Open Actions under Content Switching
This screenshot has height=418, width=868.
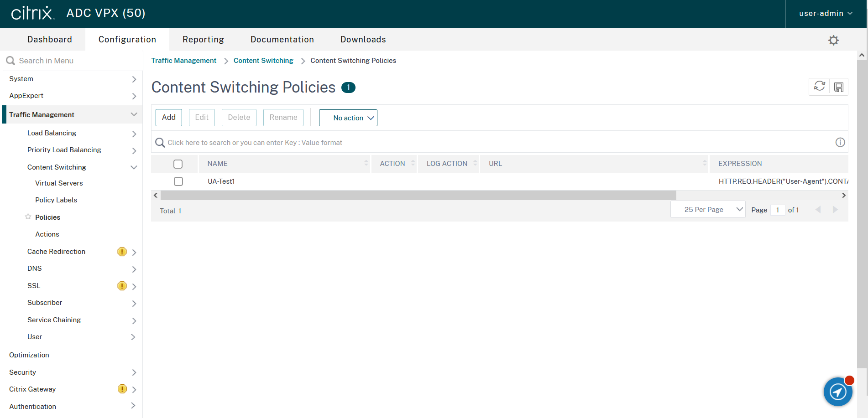tap(47, 234)
